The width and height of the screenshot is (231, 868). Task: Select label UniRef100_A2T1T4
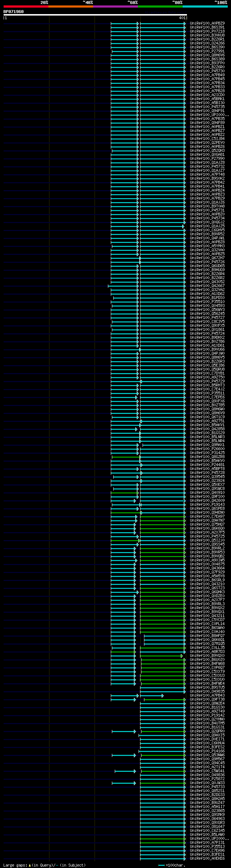(x=207, y=767)
